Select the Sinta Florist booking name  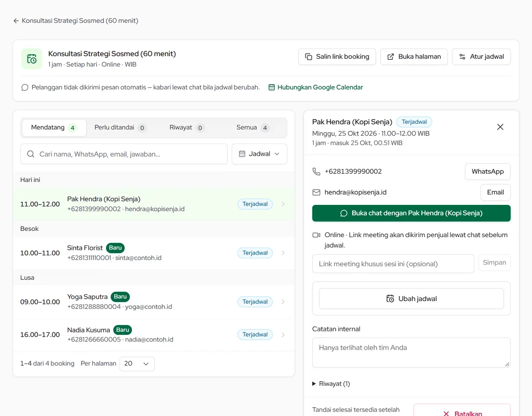coord(85,248)
